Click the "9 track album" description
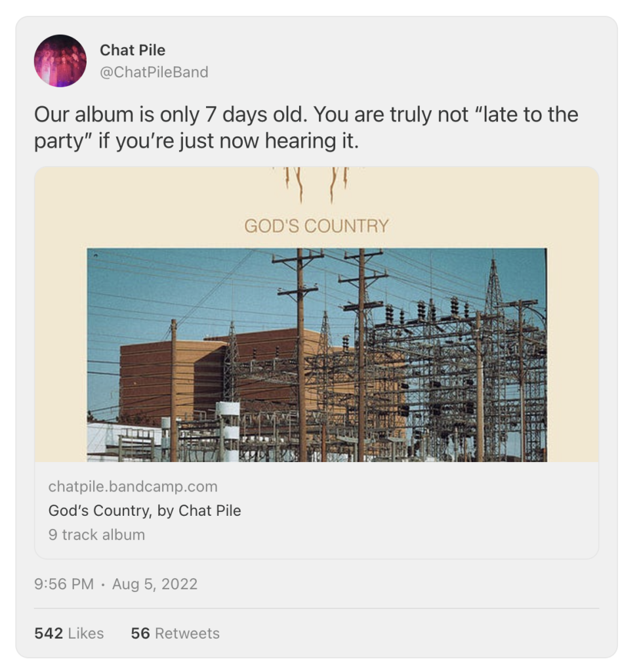The image size is (641, 672). 96,534
